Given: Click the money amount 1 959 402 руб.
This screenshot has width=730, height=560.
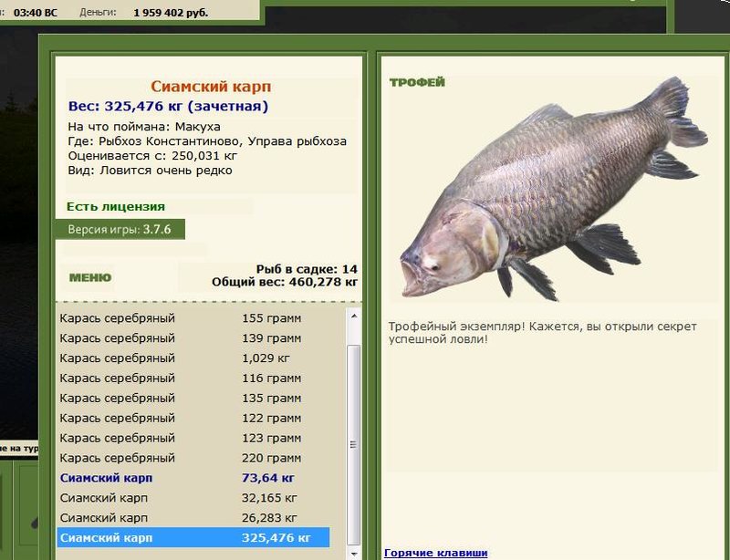Looking at the screenshot, I should (171, 13).
